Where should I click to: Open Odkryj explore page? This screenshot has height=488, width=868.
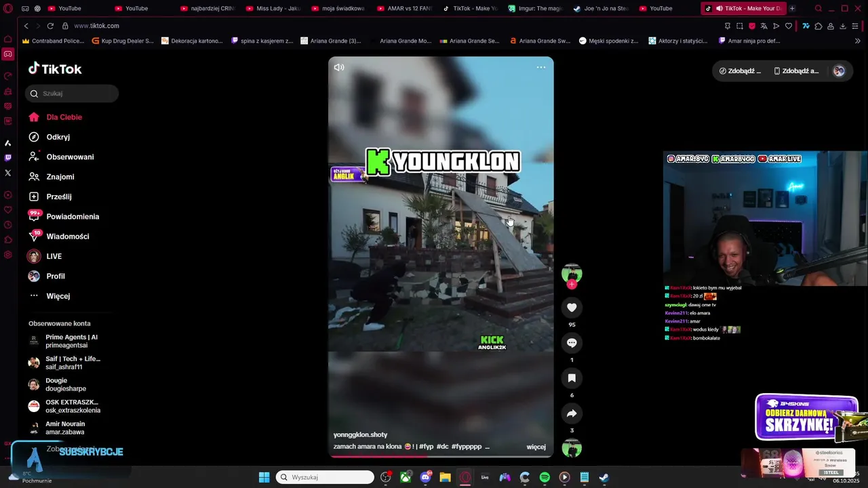tap(49, 137)
